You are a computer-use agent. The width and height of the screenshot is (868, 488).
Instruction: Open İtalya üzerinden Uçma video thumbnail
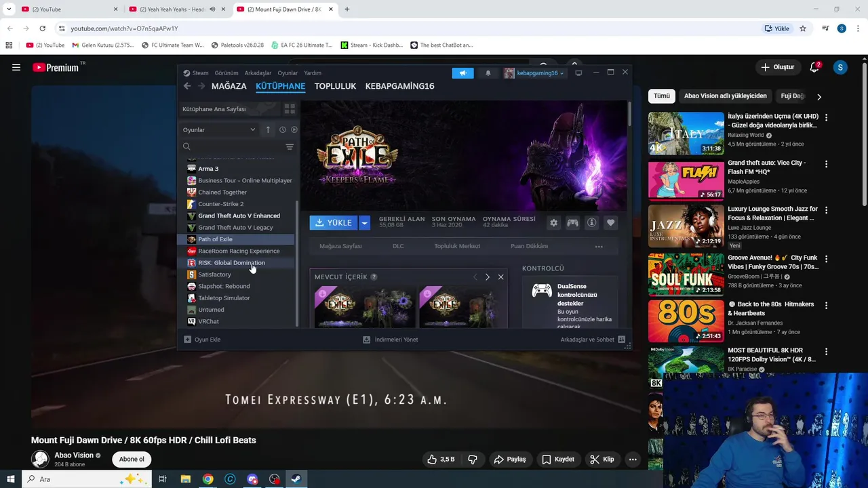686,134
